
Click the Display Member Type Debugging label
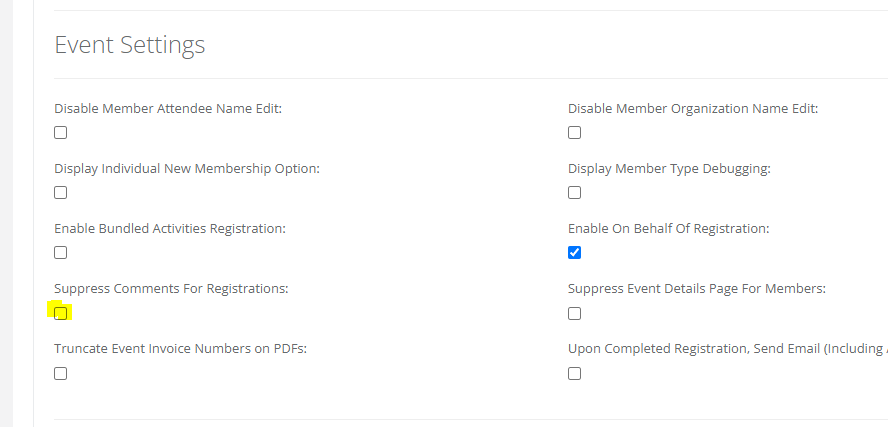[x=669, y=169]
